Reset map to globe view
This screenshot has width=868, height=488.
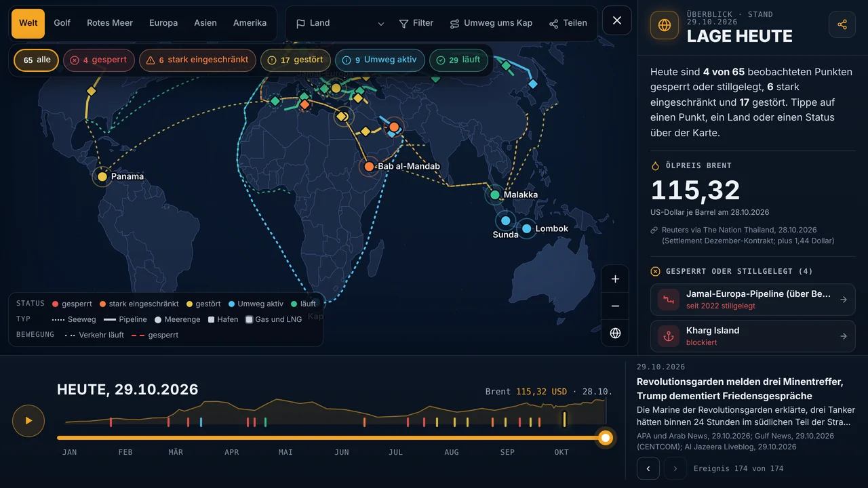point(615,333)
